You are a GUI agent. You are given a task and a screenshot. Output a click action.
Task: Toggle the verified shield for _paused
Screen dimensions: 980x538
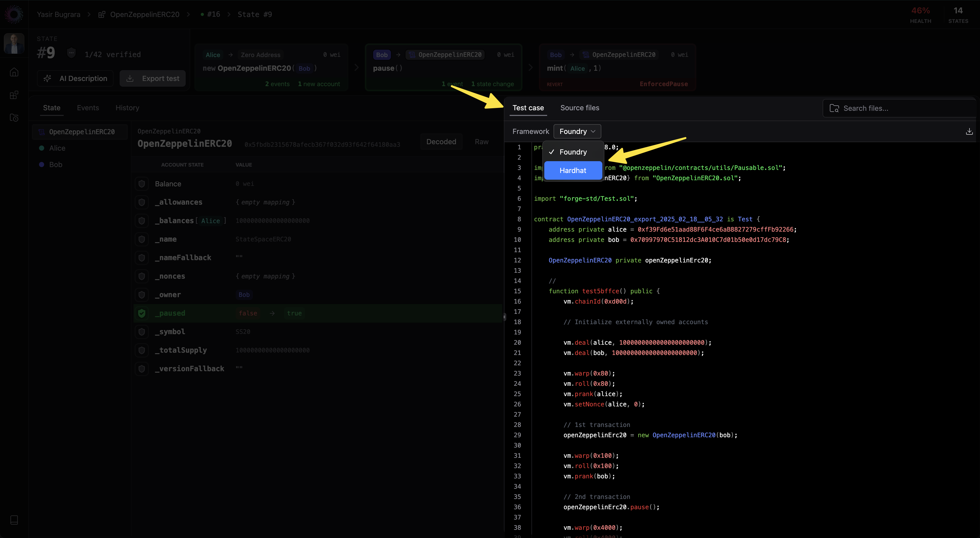click(x=141, y=313)
